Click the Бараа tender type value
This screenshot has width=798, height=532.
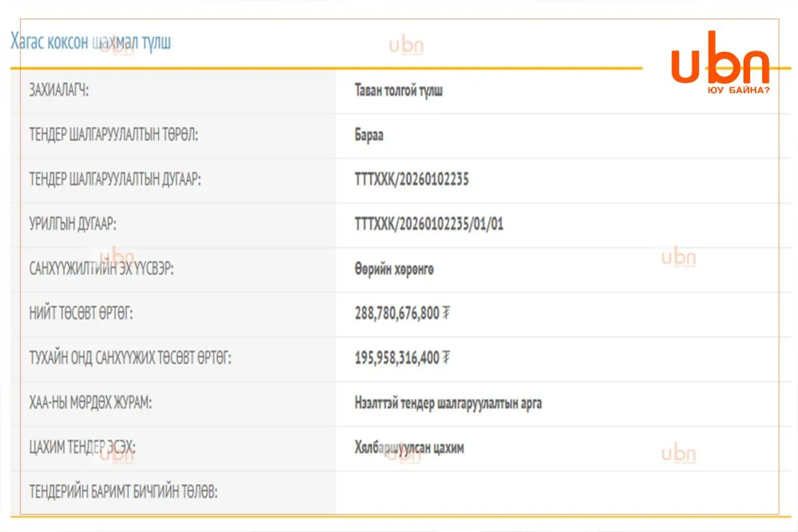point(369,136)
